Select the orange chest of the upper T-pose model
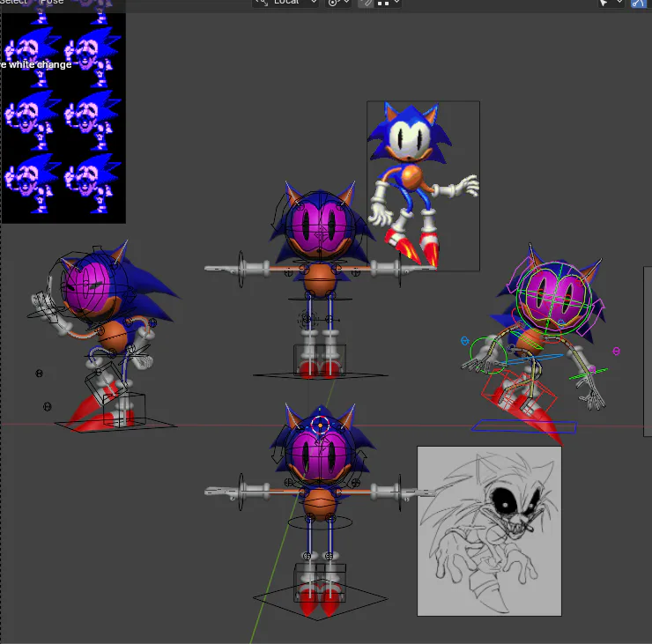The image size is (652, 644). pyautogui.click(x=319, y=280)
